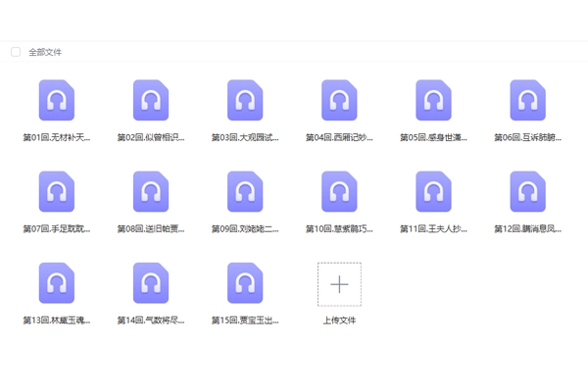Select file name 第06回.互诉肺腑...

pyautogui.click(x=527, y=137)
